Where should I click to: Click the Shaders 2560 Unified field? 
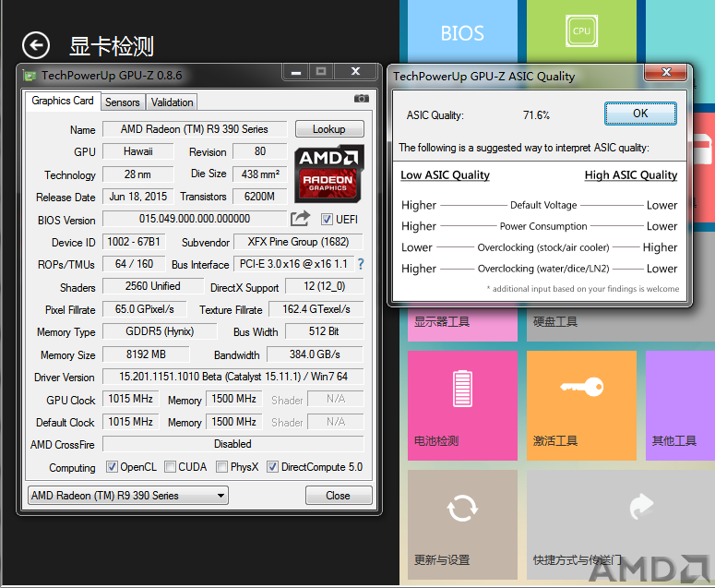point(153,286)
